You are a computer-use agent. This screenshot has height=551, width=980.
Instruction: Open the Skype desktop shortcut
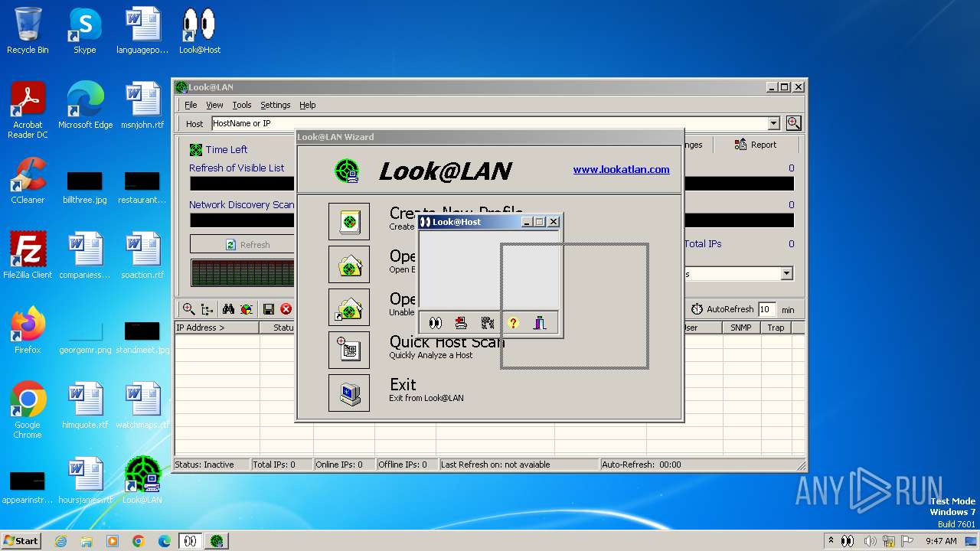click(84, 31)
